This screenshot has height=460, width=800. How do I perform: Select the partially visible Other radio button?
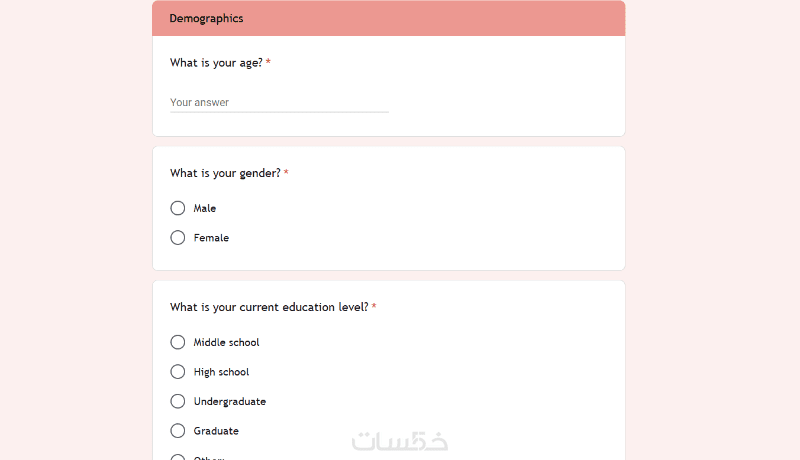pos(178,457)
